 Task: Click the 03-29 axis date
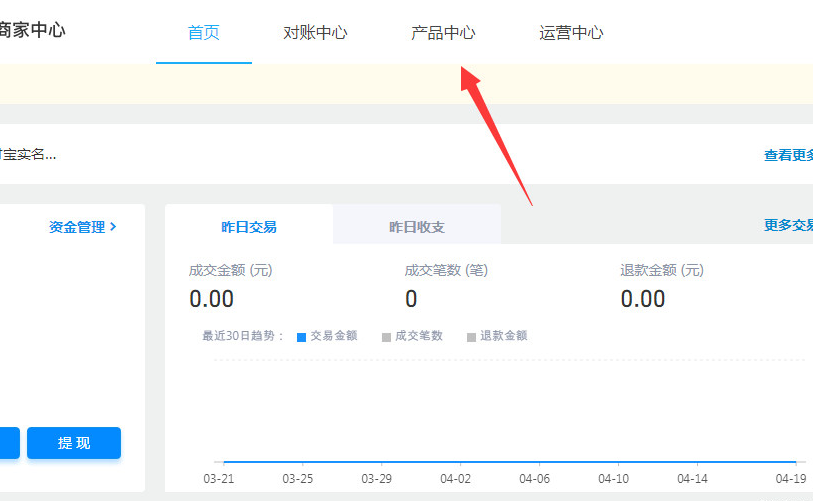[x=376, y=479]
